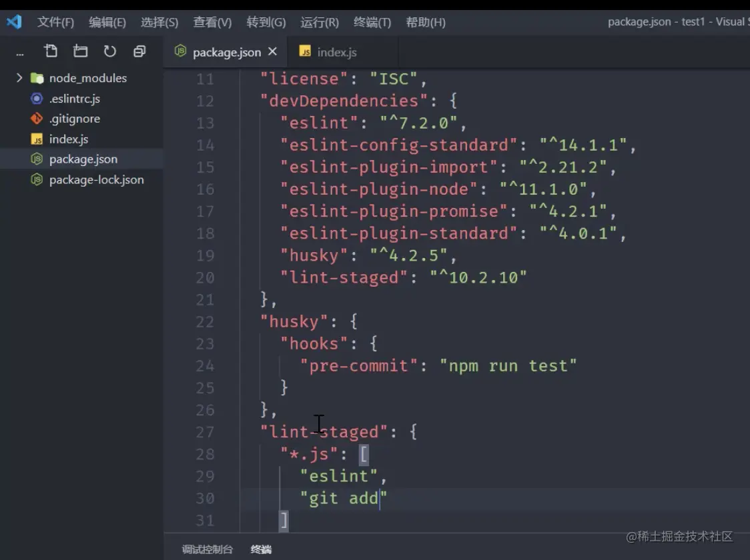Open the 转到(G) menu
Screen dimensions: 750x560
point(266,23)
